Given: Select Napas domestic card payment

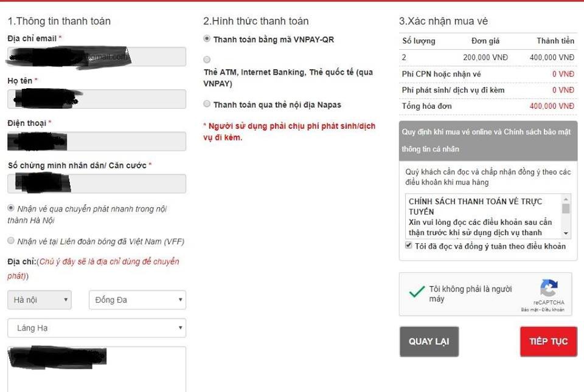Looking at the screenshot, I should click(x=206, y=105).
